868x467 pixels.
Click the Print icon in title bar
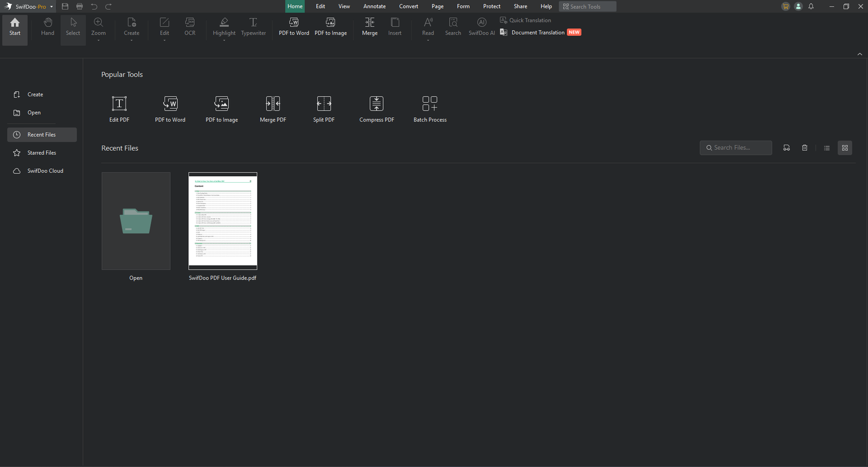pos(80,7)
